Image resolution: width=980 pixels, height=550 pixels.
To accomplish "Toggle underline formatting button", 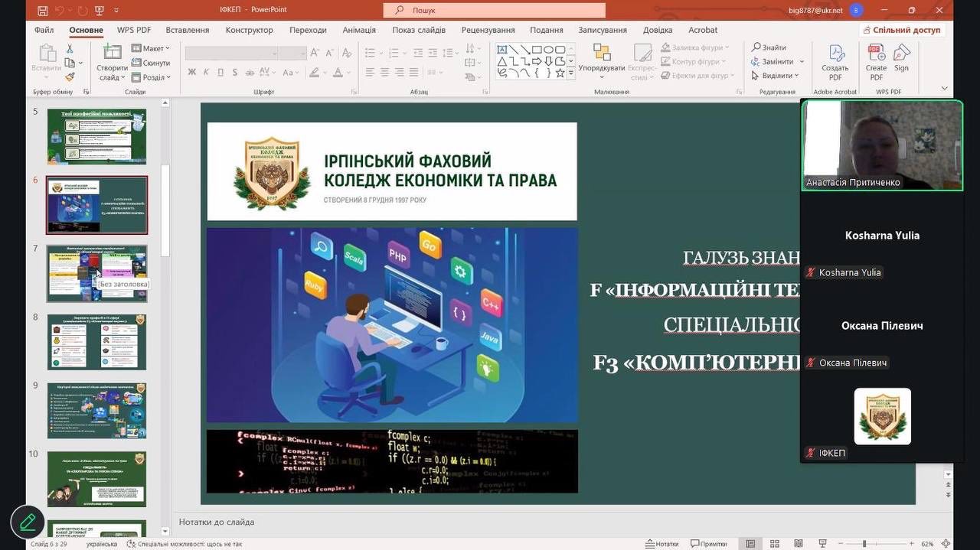I will [x=220, y=73].
